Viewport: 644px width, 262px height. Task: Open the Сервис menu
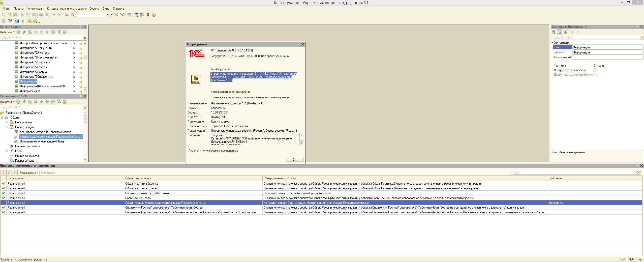click(x=94, y=9)
